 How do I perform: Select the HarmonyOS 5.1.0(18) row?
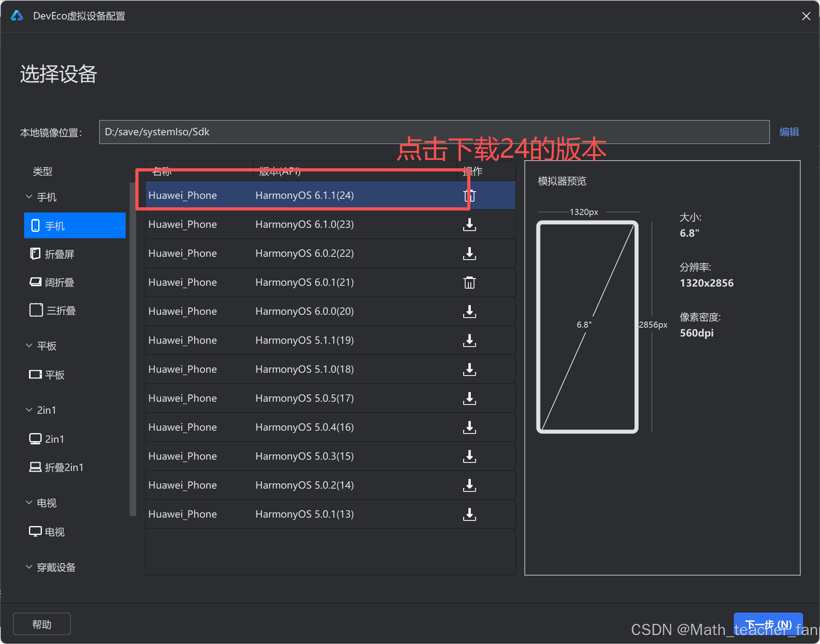coord(330,369)
